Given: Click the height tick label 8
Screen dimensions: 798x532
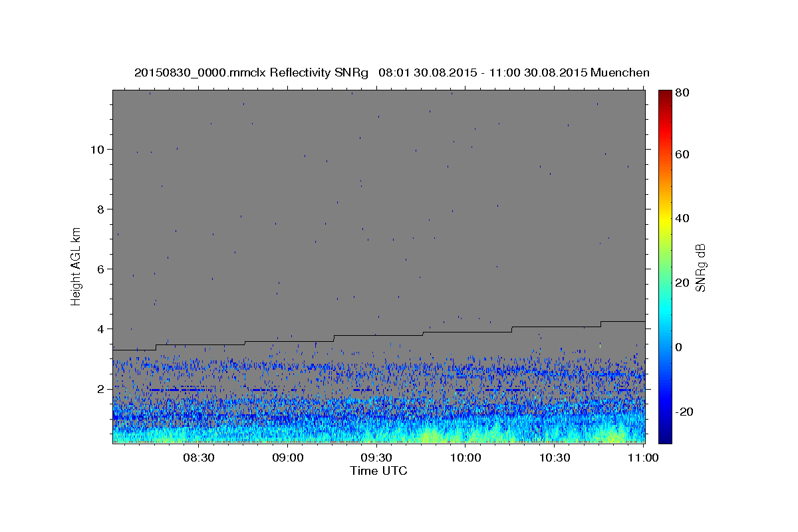Looking at the screenshot, I should point(102,209).
